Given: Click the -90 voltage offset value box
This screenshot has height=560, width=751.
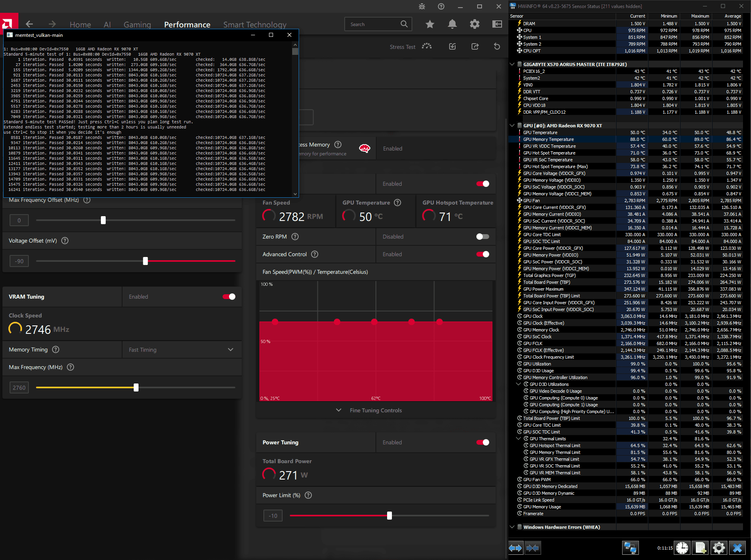Looking at the screenshot, I should pyautogui.click(x=19, y=261).
